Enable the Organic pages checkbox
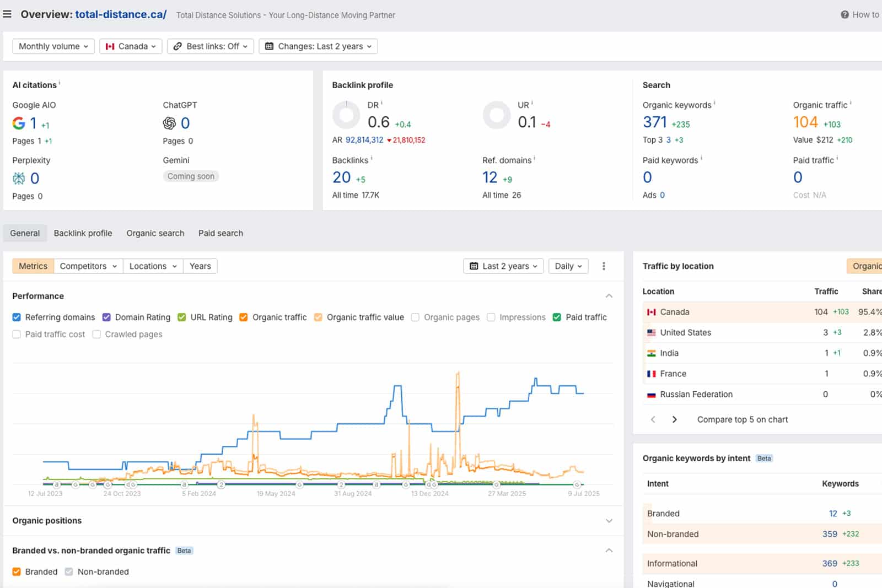This screenshot has width=882, height=588. tap(415, 317)
